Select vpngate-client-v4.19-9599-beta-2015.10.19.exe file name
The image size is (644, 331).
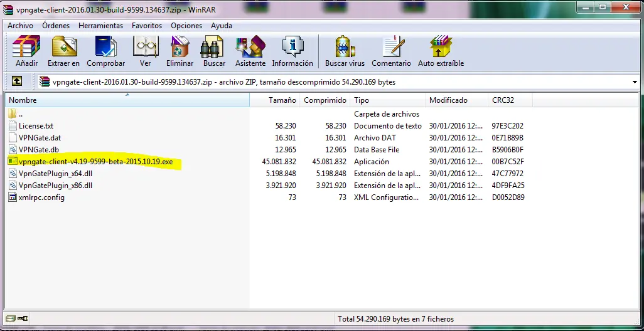[x=95, y=162]
